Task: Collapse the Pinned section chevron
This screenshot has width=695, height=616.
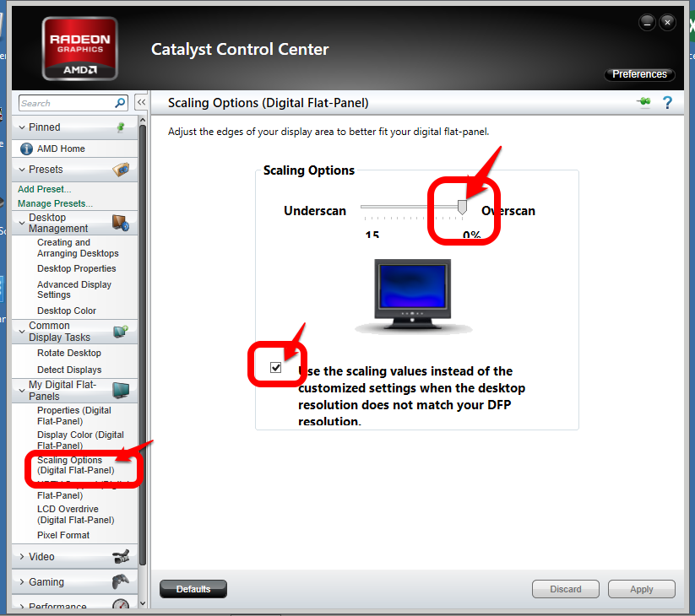Action: tap(22, 127)
